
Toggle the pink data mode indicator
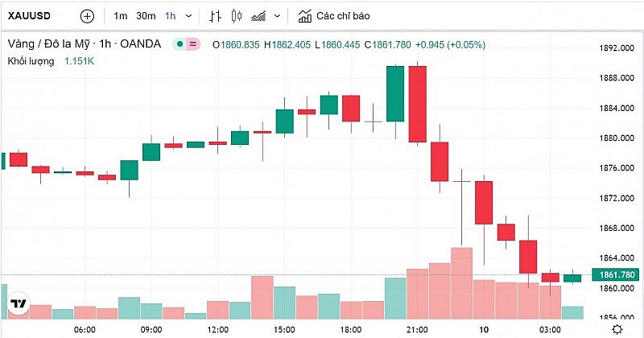193,43
